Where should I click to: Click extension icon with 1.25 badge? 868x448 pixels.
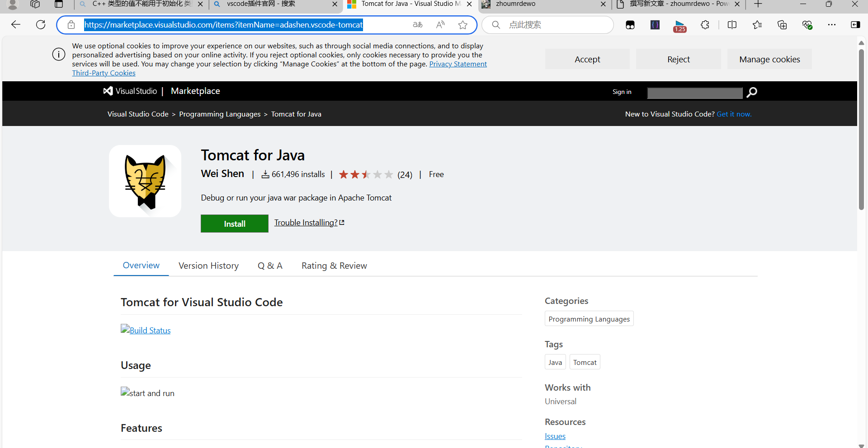679,26
